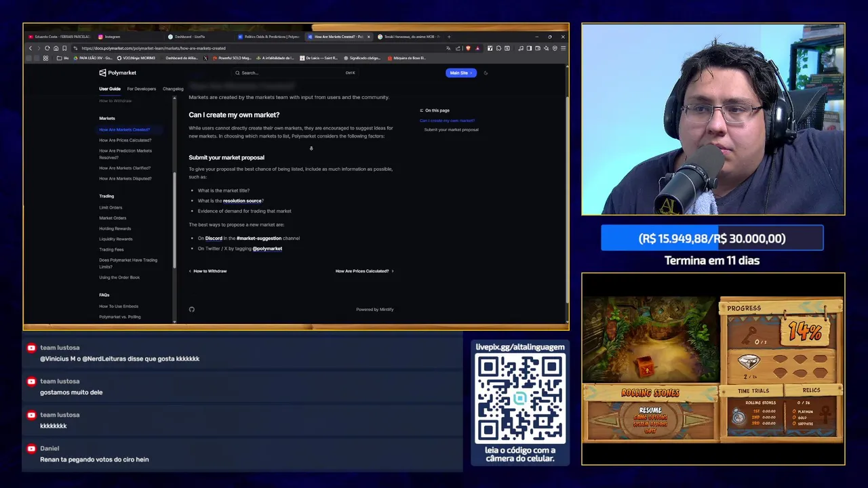Click the Main Site button
Image resolution: width=868 pixels, height=488 pixels.
461,73
